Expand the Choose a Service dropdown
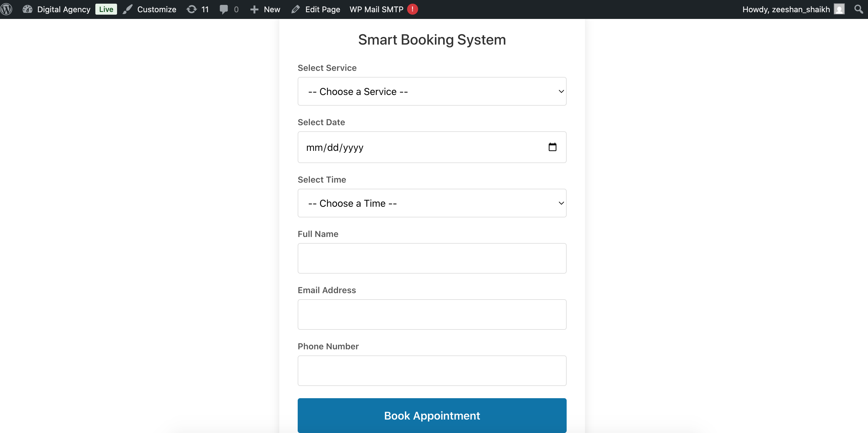 (x=432, y=91)
